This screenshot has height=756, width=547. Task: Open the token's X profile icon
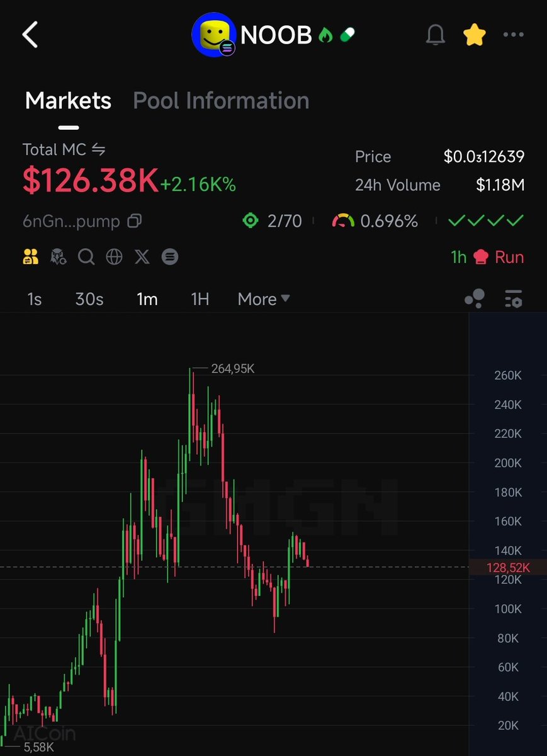(x=142, y=256)
